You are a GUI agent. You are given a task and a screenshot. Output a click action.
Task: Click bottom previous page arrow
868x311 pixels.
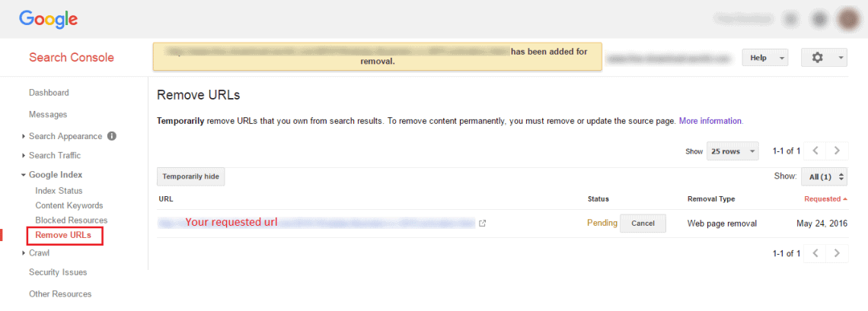click(815, 253)
